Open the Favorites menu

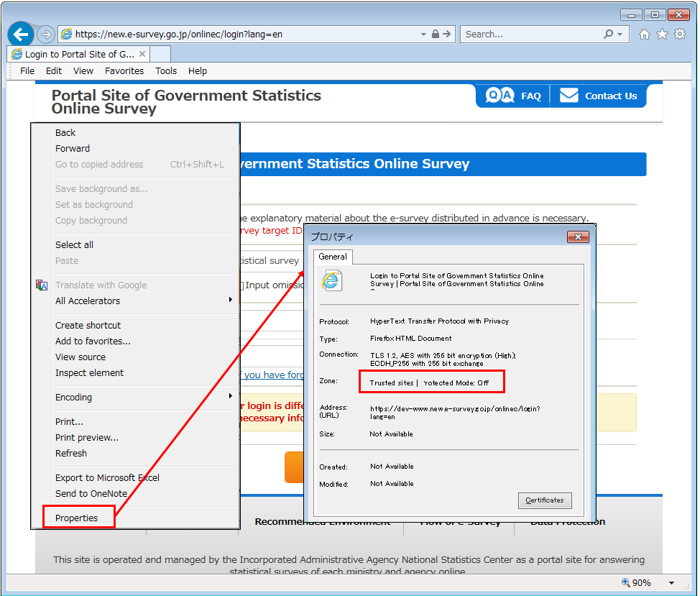[x=124, y=71]
